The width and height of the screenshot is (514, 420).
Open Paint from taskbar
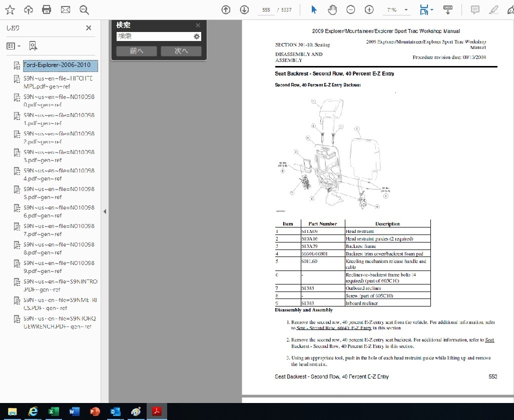click(136, 411)
